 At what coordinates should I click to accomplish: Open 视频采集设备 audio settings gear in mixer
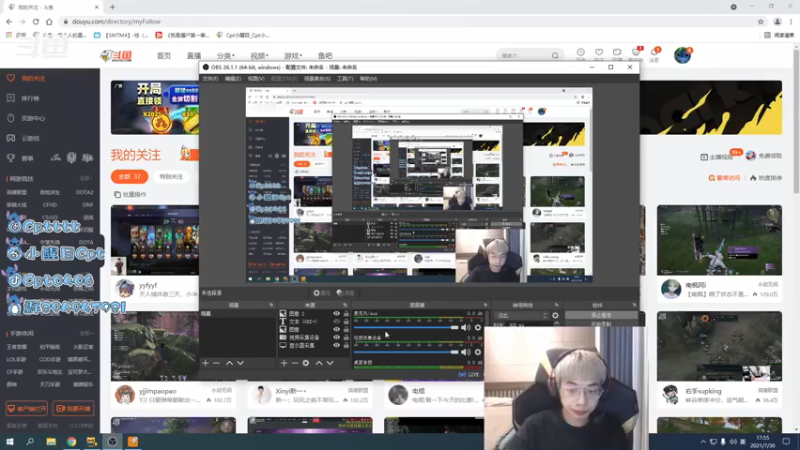(478, 352)
